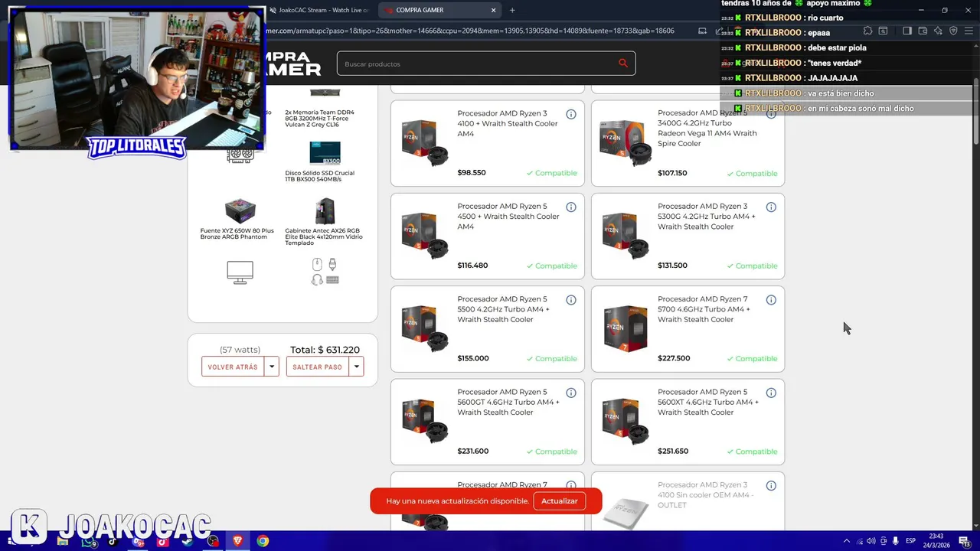Show info for Ryzen 3 5300G processor

tap(771, 207)
